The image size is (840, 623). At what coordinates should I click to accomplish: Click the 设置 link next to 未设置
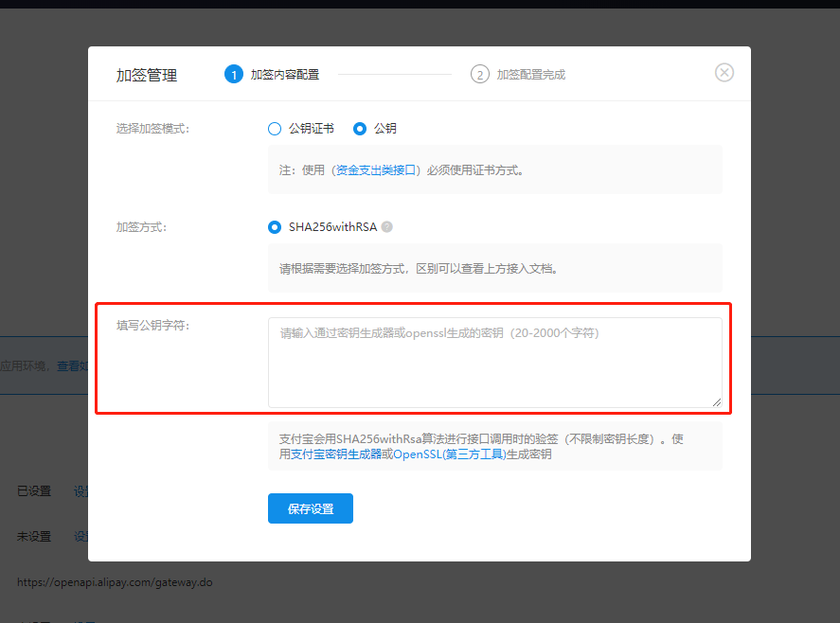pyautogui.click(x=80, y=537)
